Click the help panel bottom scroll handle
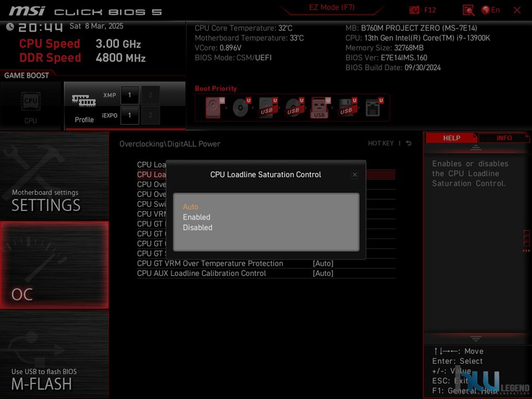Image resolution: width=532 pixels, height=399 pixels. pyautogui.click(x=476, y=338)
